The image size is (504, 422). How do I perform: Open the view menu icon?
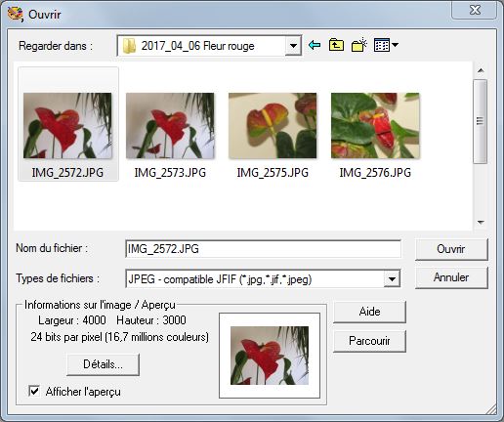[382, 45]
